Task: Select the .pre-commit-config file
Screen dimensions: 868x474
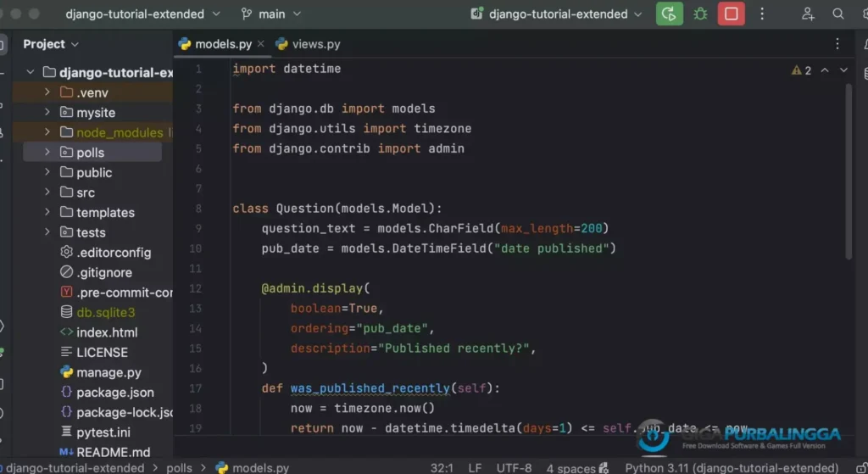Action: [115, 293]
